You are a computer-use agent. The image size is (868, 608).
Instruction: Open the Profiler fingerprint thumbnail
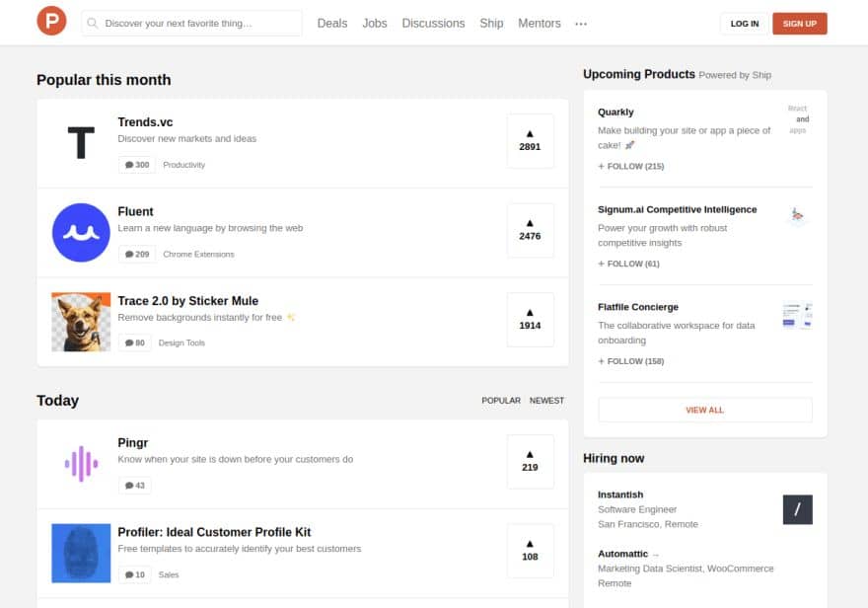(81, 553)
